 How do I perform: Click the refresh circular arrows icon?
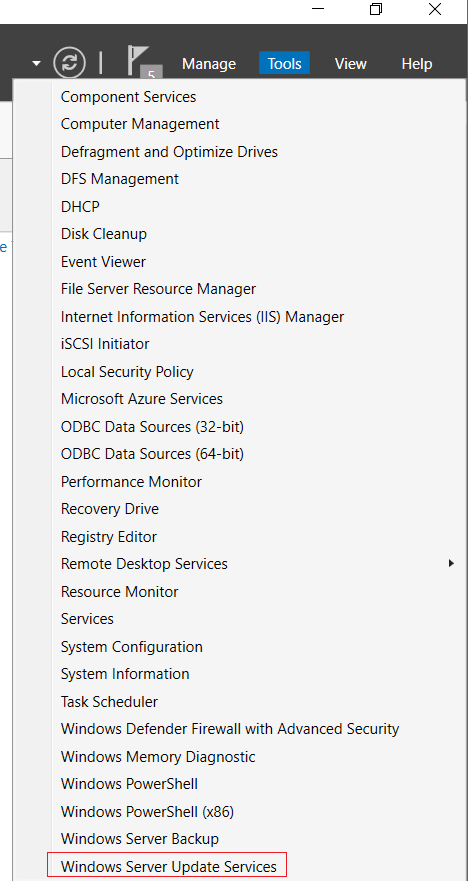click(70, 62)
